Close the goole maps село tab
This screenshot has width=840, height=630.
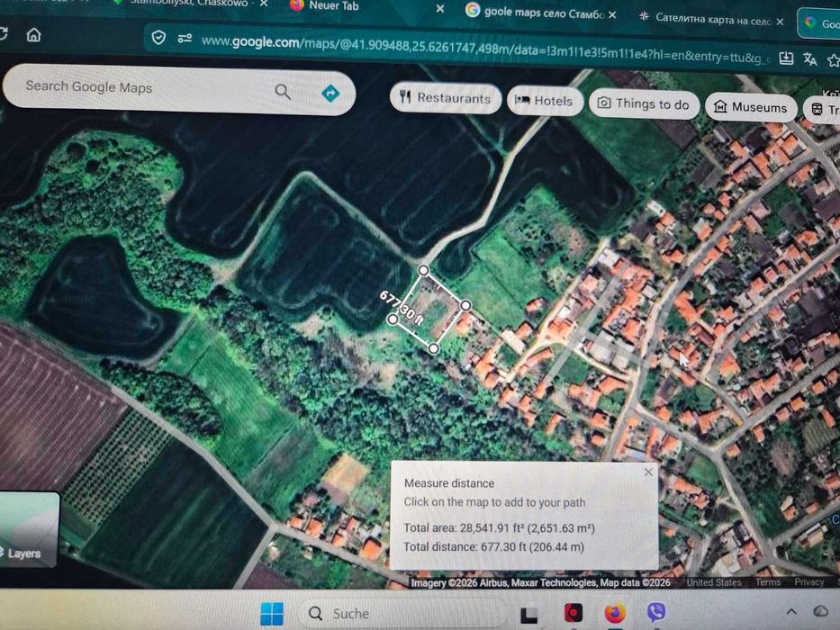pos(612,15)
